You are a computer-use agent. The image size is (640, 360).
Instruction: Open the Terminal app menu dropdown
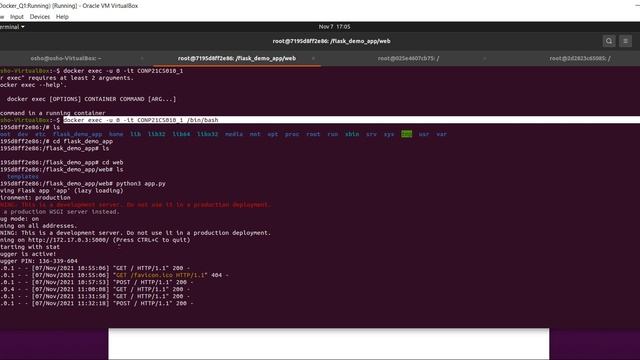(x=11, y=27)
